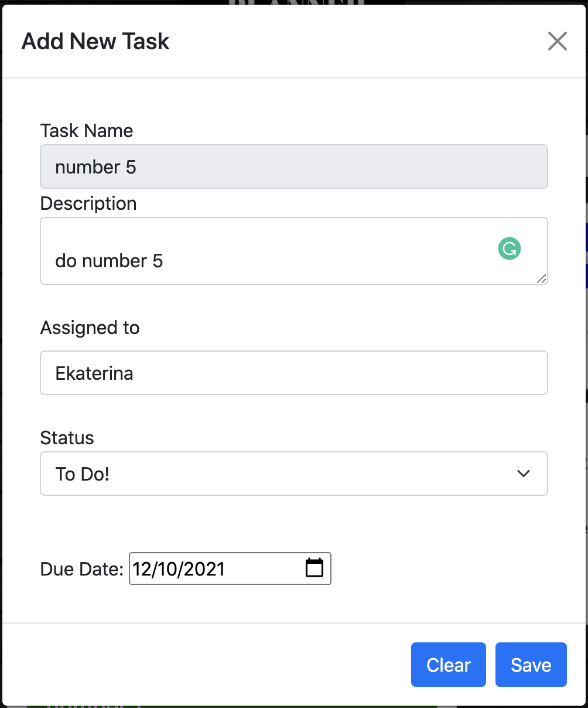
Task: Click the green Grammarly icon in Description
Action: tap(510, 249)
